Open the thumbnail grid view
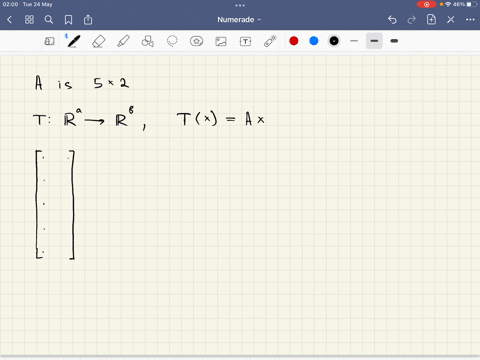 coord(29,20)
